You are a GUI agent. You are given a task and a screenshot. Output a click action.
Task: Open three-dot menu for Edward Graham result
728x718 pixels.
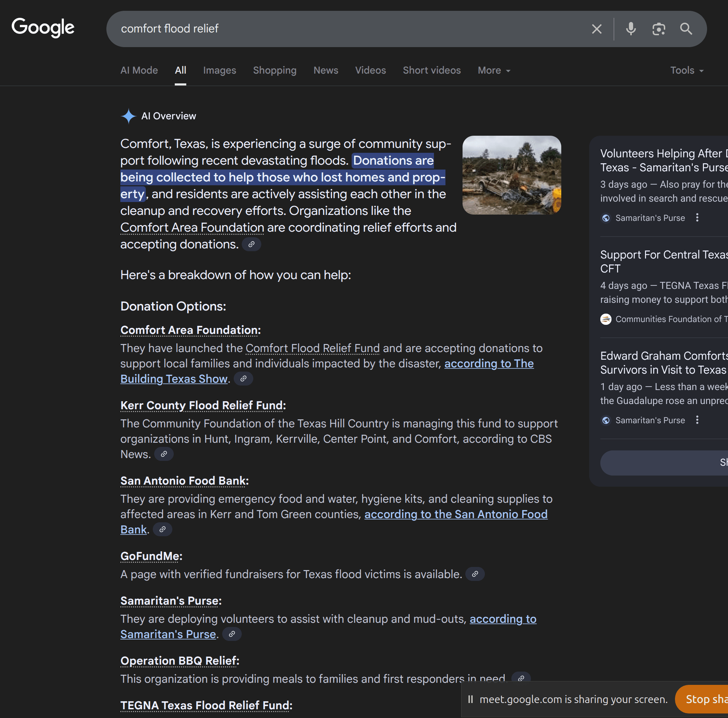(697, 420)
